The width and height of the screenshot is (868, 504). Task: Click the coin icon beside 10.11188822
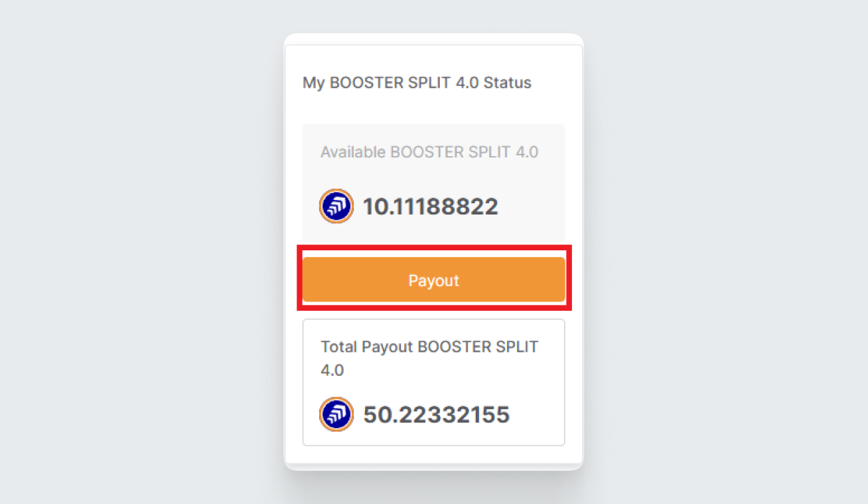coord(336,206)
